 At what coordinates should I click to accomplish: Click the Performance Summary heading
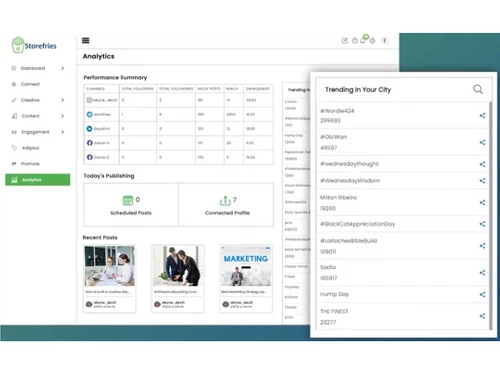click(115, 77)
